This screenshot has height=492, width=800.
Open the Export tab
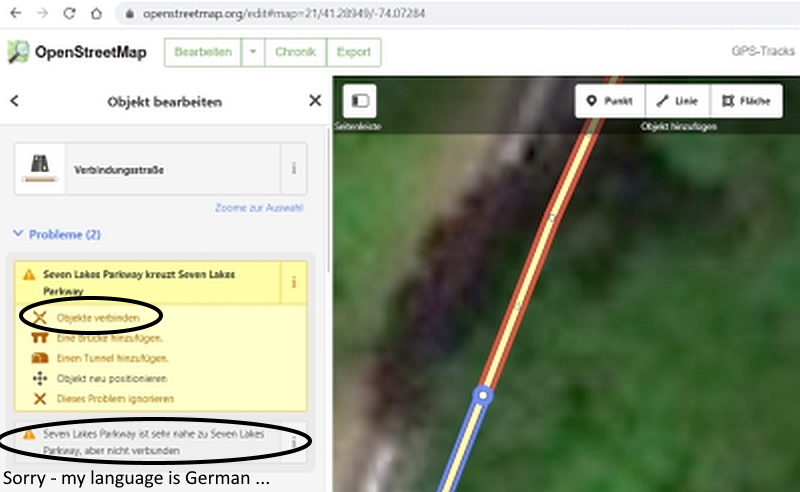click(354, 52)
